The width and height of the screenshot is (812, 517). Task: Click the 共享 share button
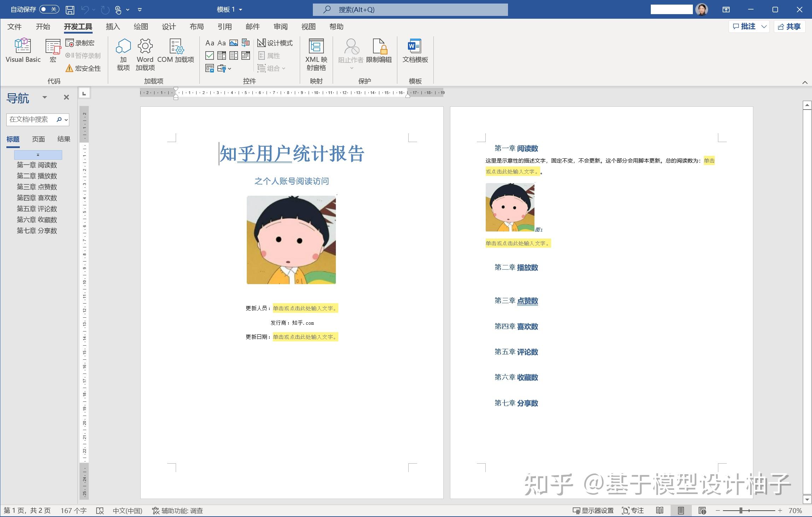coord(790,27)
